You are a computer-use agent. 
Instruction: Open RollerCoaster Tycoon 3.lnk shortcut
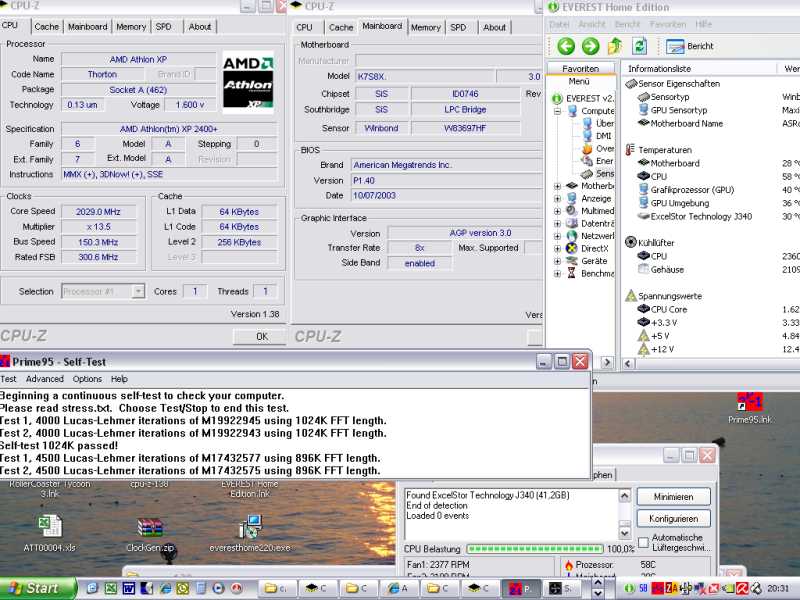49,489
